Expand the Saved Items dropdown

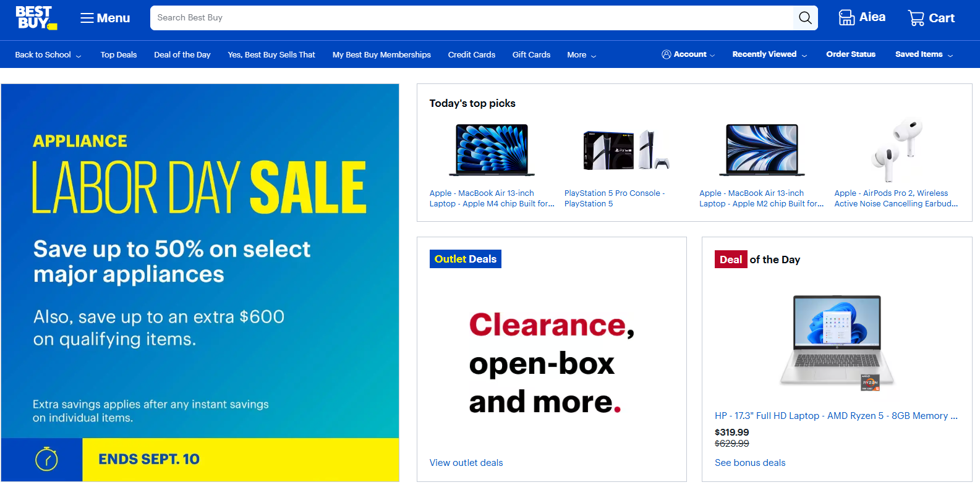[924, 54]
